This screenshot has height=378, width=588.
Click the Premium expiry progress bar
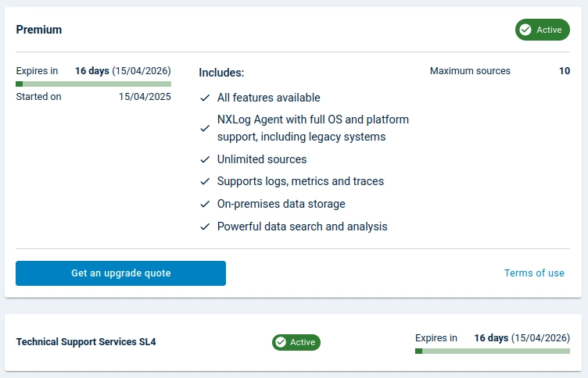click(93, 84)
